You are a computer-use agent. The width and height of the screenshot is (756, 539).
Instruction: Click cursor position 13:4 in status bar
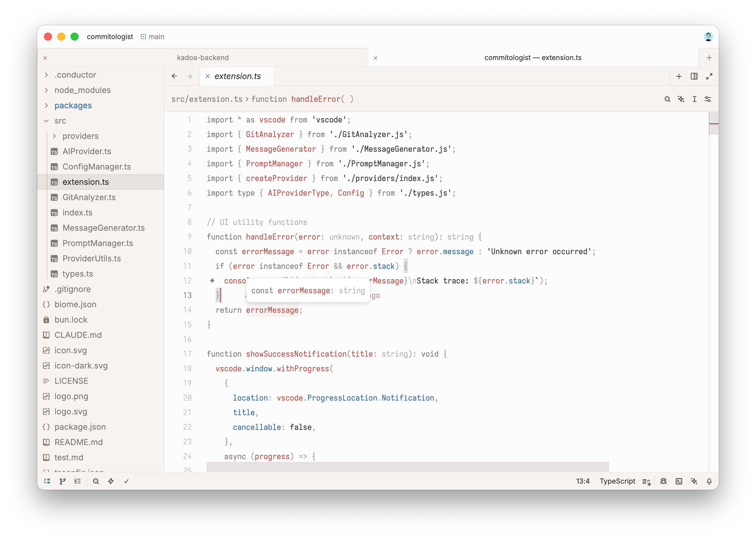click(583, 481)
